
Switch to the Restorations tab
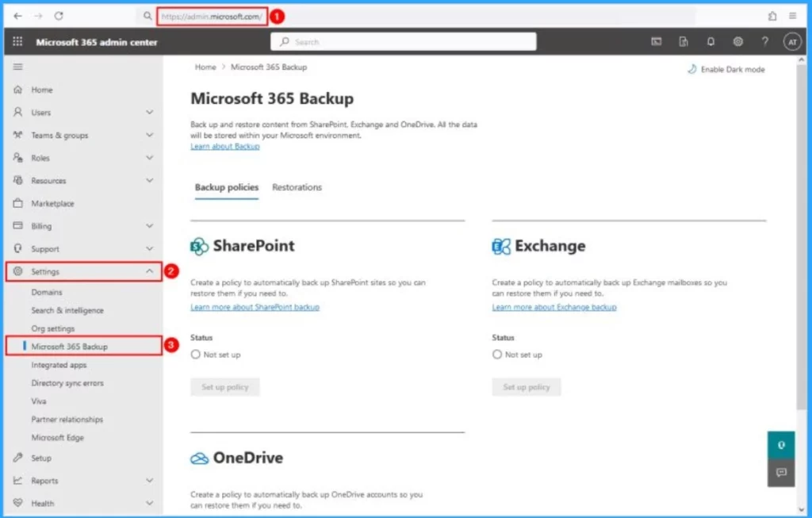click(x=297, y=187)
